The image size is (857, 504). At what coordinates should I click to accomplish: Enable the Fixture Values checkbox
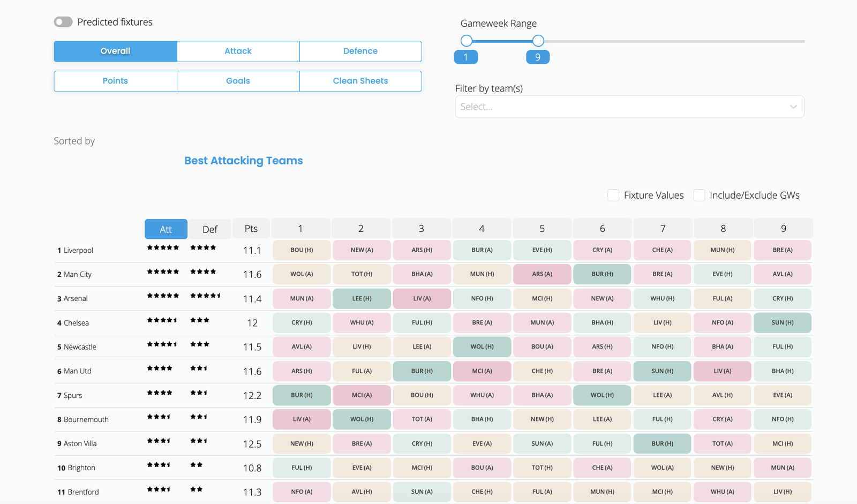(613, 195)
